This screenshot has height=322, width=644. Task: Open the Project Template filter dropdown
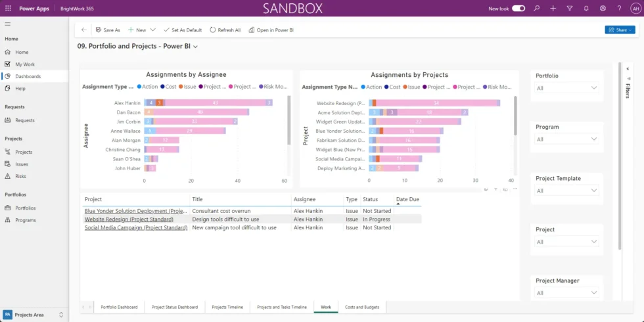[566, 191]
